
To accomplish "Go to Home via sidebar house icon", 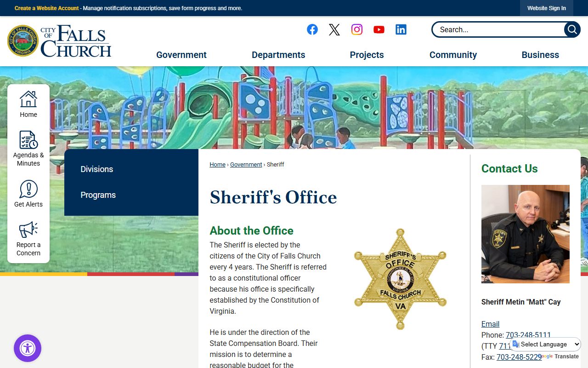I will coord(28,104).
